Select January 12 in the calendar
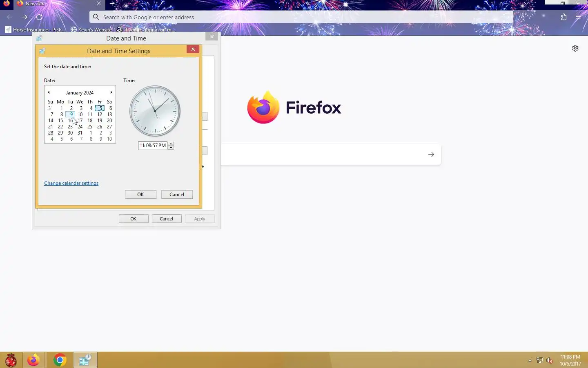The height and width of the screenshot is (368, 588). pos(100,114)
